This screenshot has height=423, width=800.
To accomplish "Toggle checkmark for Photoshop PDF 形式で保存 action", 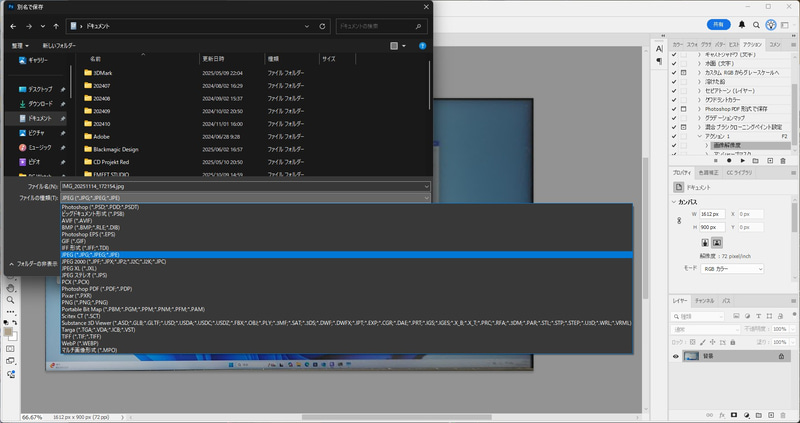I will pyautogui.click(x=674, y=109).
